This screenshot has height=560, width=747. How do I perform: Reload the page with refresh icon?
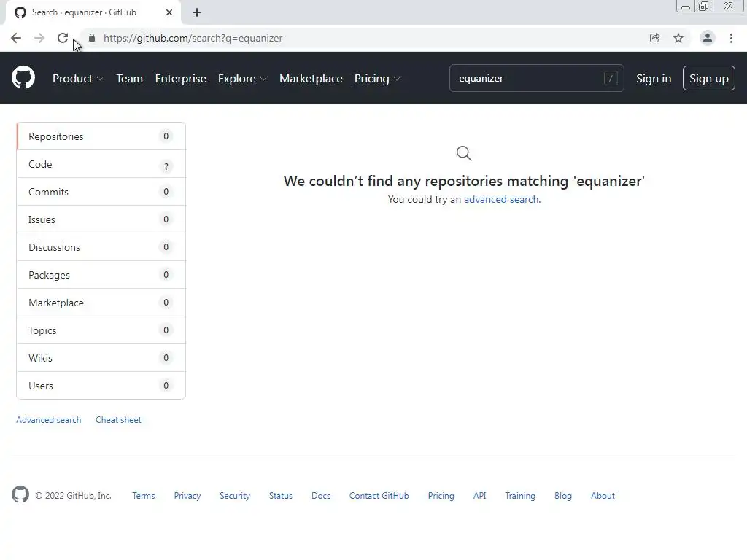pyautogui.click(x=63, y=38)
